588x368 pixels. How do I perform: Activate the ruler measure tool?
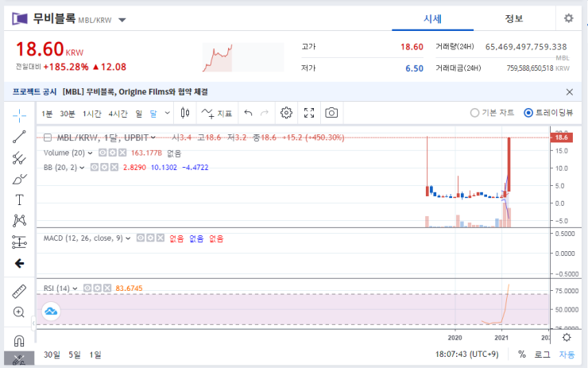click(19, 292)
